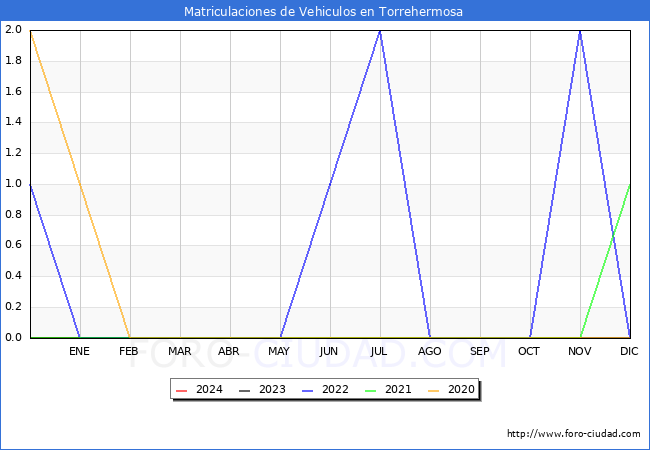Click the blue 2022 peak at NOV
This screenshot has height=450, width=650.
tap(580, 31)
